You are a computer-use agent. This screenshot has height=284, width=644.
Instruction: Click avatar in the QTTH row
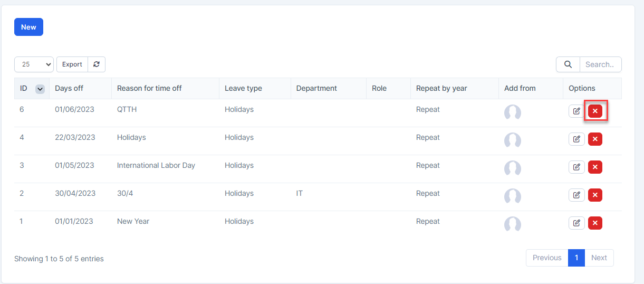(512, 112)
